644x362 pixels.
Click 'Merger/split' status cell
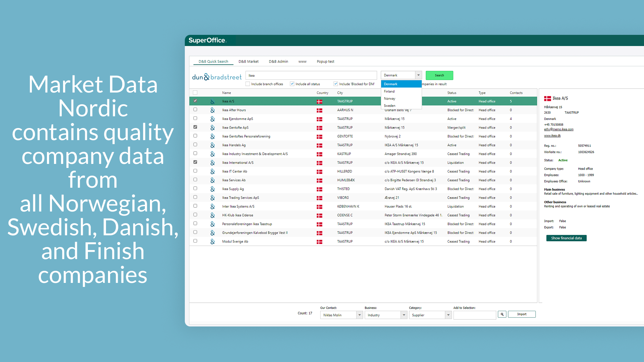point(456,128)
